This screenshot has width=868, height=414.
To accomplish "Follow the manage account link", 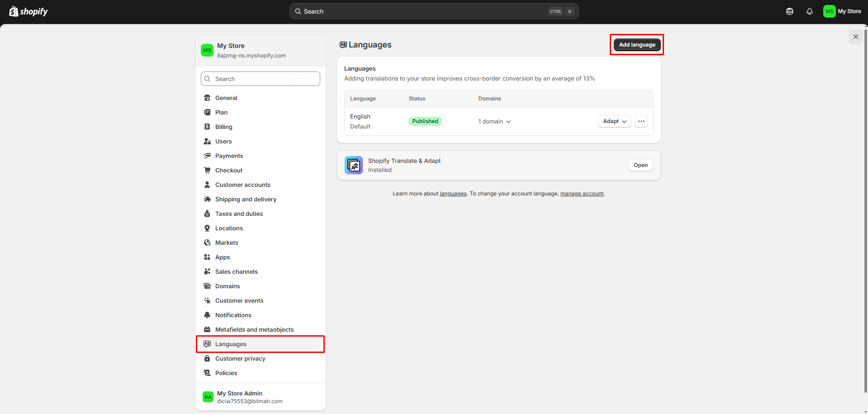I will point(582,194).
